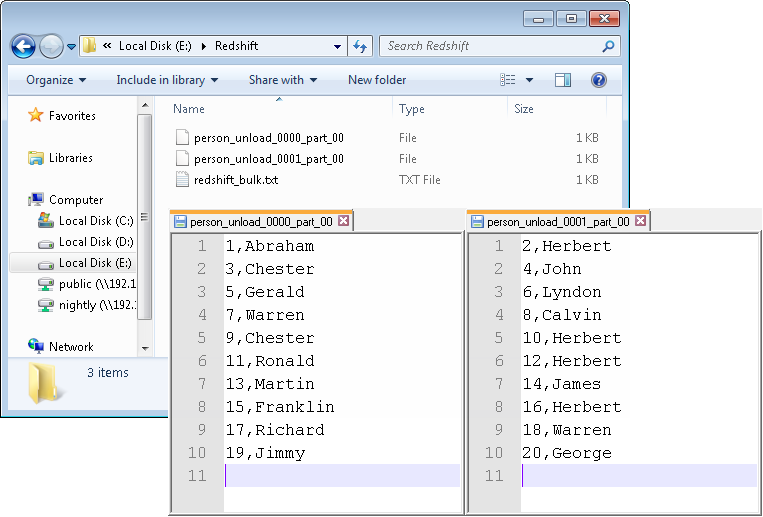Click the file icon of person_unload_0000_part_00
Image resolution: width=763 pixels, height=517 pixels.
point(182,138)
